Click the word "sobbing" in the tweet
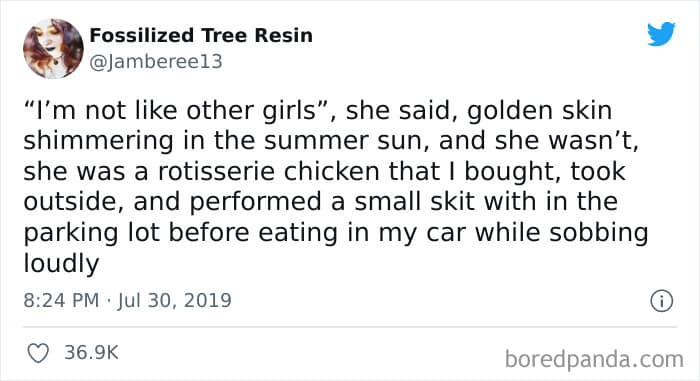 point(598,233)
